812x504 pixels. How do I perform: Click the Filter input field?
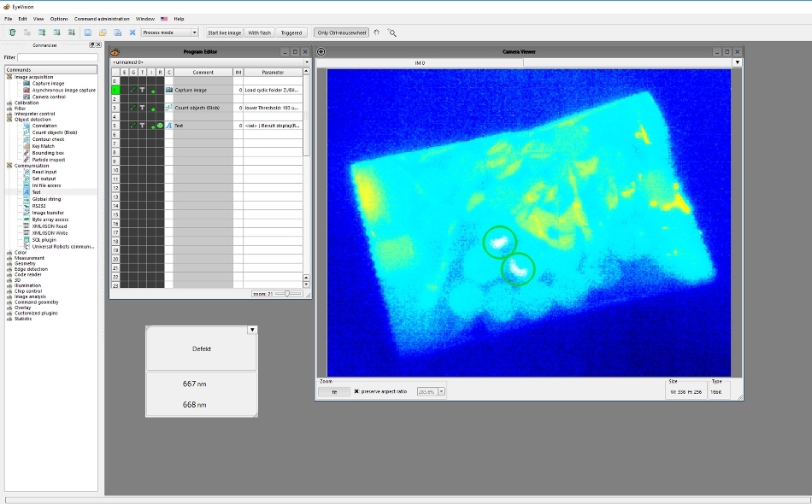[x=57, y=57]
